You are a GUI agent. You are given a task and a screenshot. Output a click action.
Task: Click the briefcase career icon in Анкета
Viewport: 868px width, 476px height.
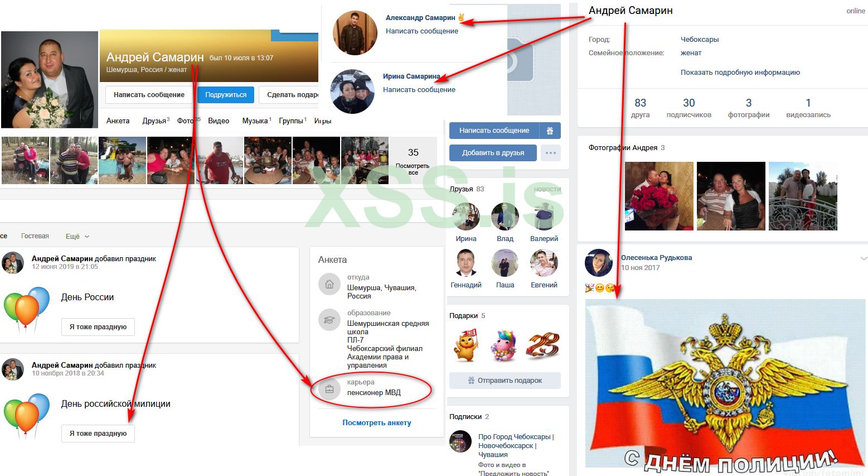point(329,390)
